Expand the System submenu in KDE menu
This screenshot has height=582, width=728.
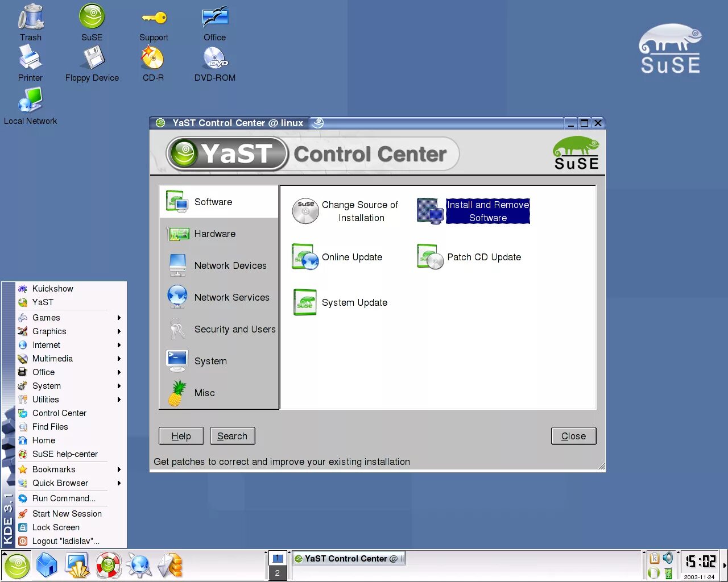tap(71, 386)
